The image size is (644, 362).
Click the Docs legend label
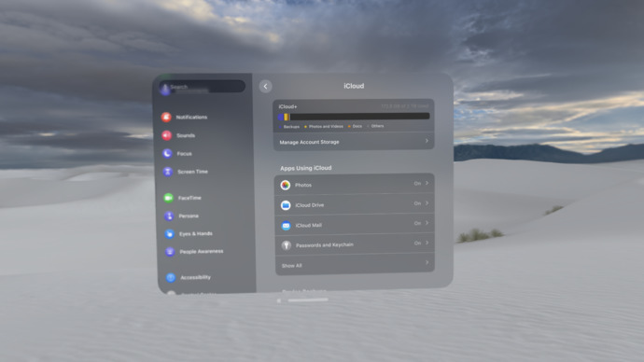point(357,126)
